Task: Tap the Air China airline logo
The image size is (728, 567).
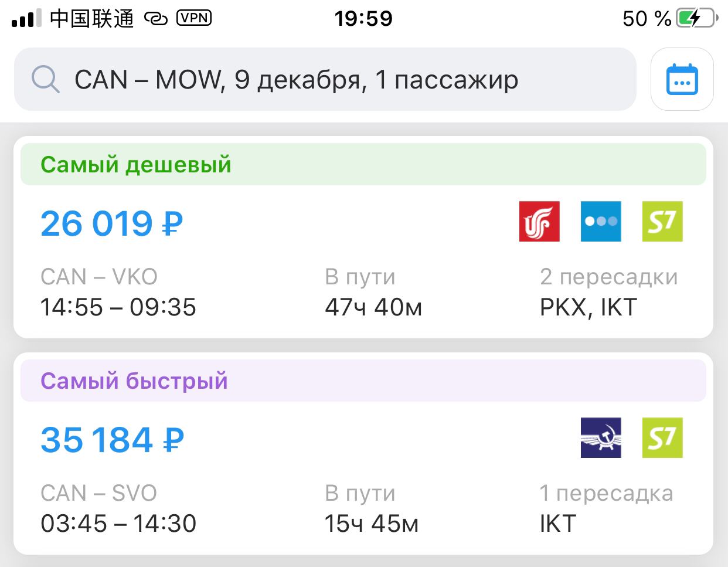Action: click(539, 222)
